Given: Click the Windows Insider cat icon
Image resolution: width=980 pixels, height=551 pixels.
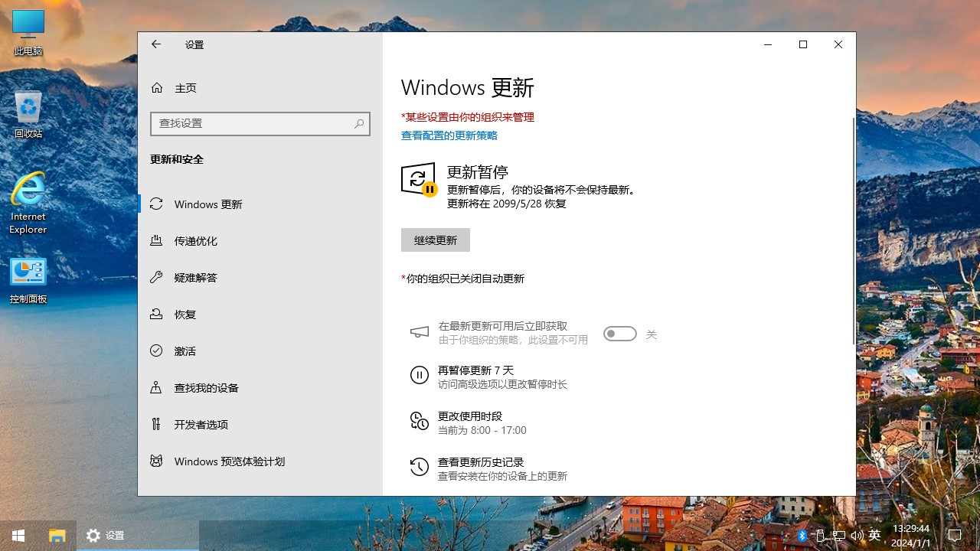Looking at the screenshot, I should 156,461.
